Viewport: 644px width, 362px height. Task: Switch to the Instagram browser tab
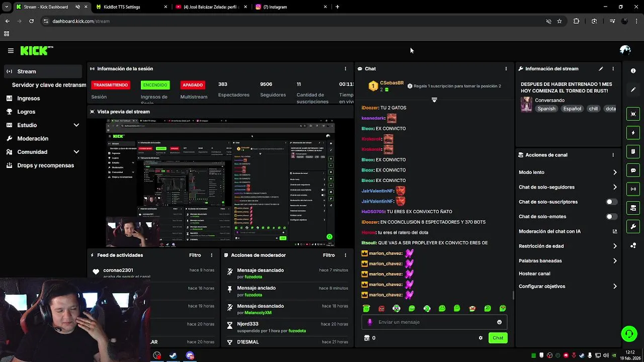pos(291,7)
